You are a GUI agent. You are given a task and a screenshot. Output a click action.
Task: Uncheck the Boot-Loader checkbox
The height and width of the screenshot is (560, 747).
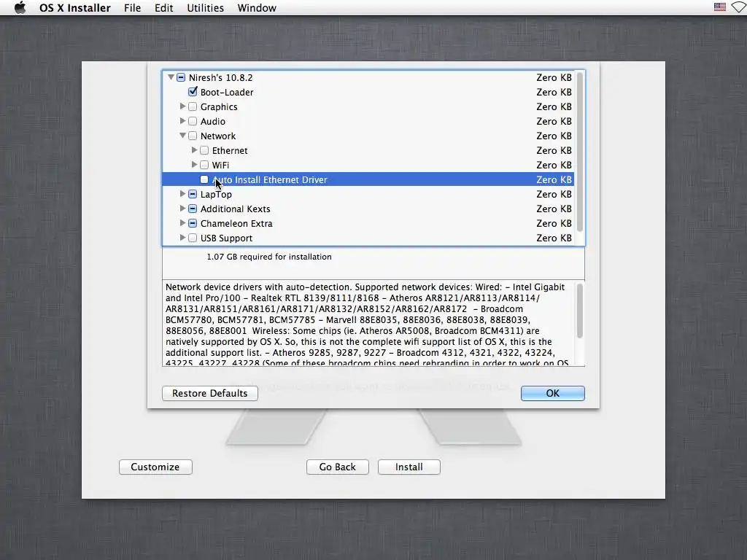(193, 91)
